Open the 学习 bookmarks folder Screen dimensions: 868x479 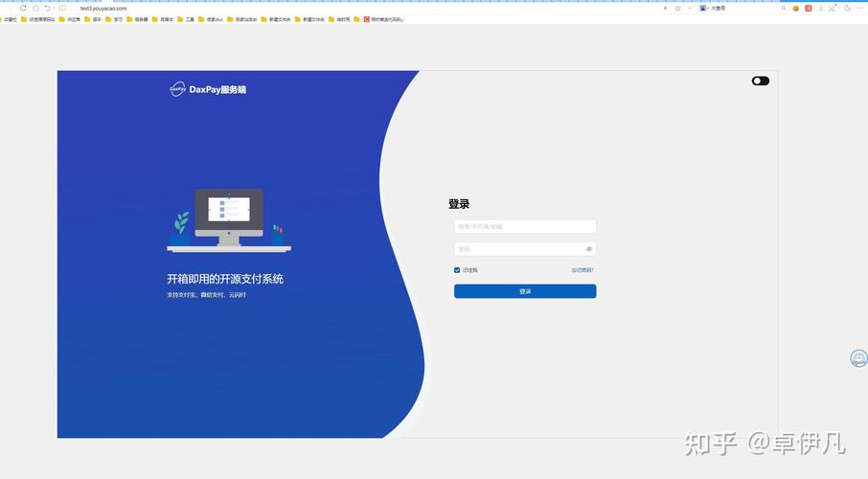coord(113,19)
